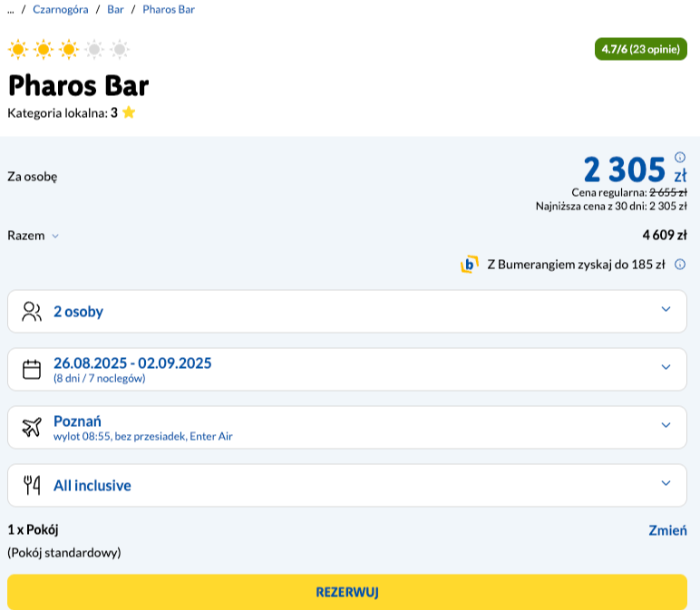
Task: Open the Bar breadcrumb link
Action: [115, 9]
